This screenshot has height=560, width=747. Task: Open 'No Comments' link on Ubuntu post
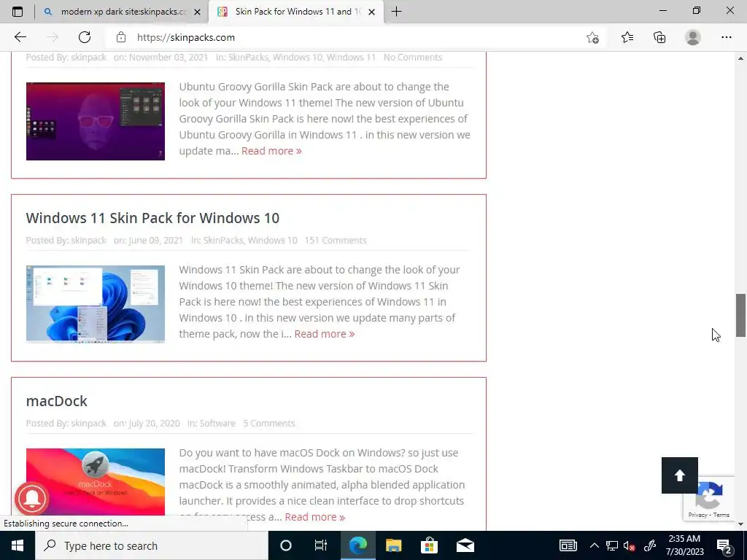(413, 57)
